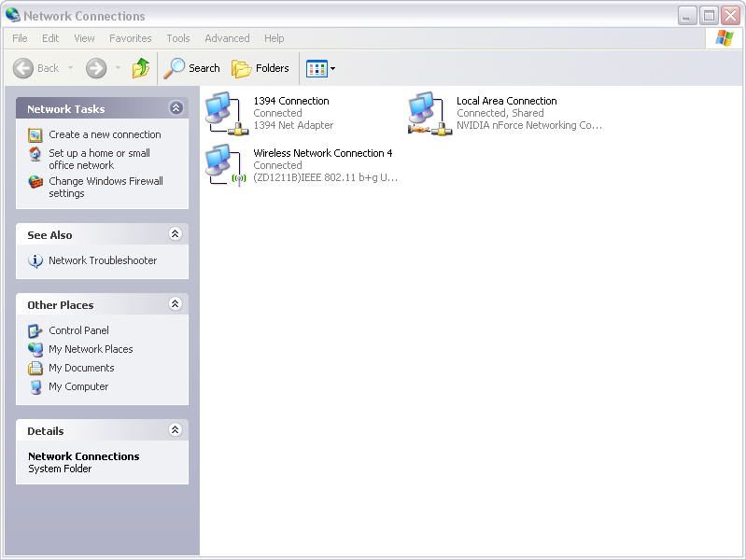Screen dimensions: 746x560
Task: Click the home network setup icon
Action: point(35,154)
